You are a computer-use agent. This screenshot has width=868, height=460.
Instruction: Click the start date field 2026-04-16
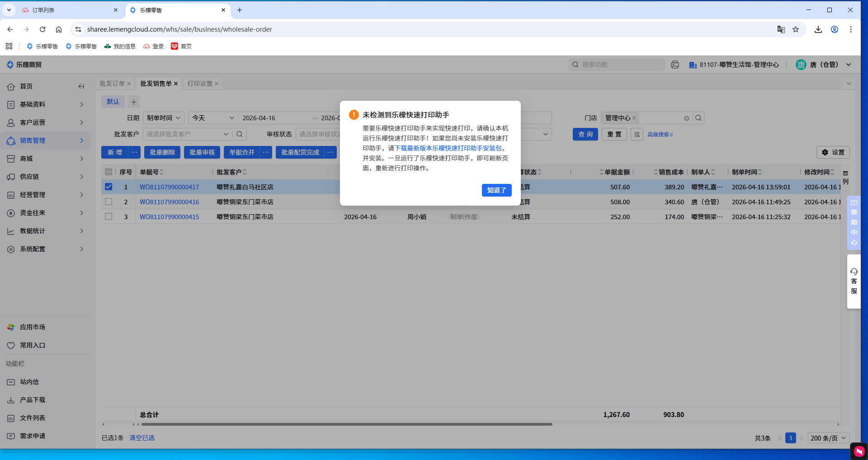coord(259,118)
